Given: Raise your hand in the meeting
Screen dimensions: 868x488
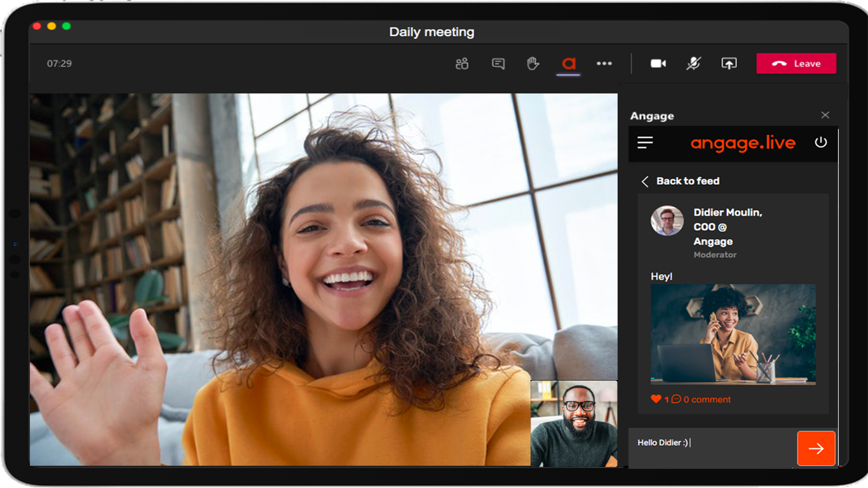Looking at the screenshot, I should [x=533, y=64].
